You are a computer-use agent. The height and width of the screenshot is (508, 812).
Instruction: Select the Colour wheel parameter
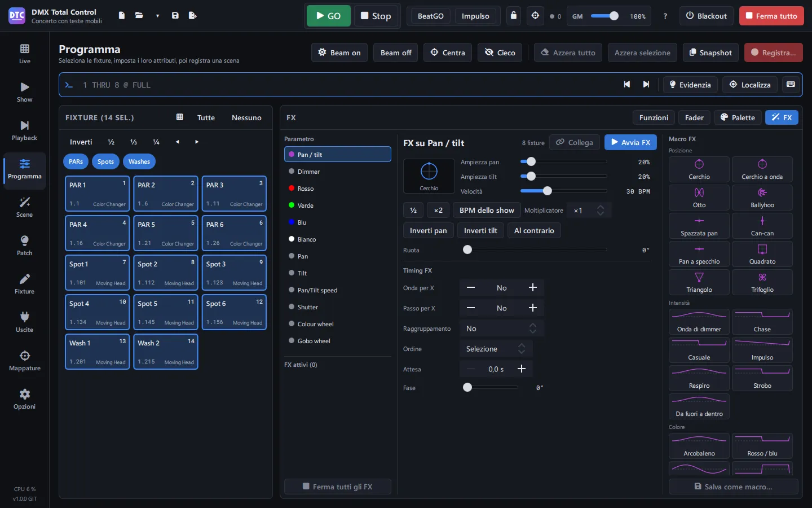(x=337, y=324)
